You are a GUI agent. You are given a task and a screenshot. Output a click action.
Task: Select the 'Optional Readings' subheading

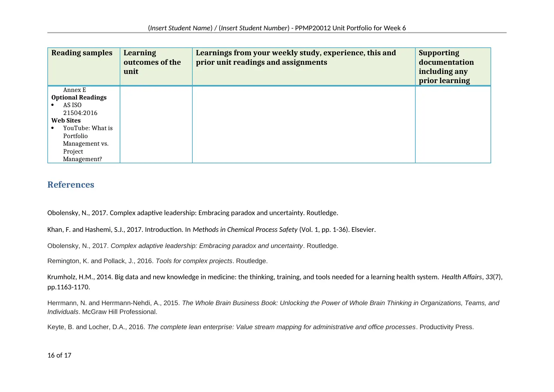coord(79,98)
